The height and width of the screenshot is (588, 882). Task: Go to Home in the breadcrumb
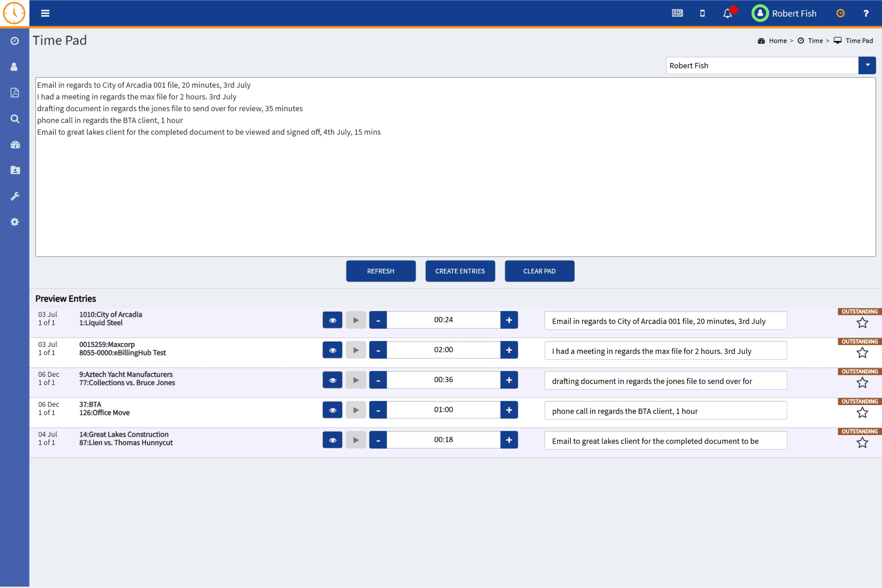[778, 41]
